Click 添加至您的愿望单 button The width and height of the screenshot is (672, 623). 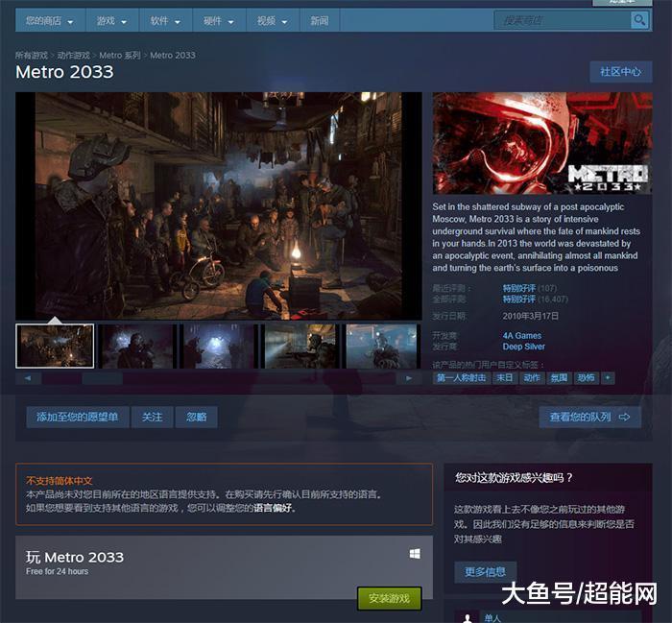(78, 417)
